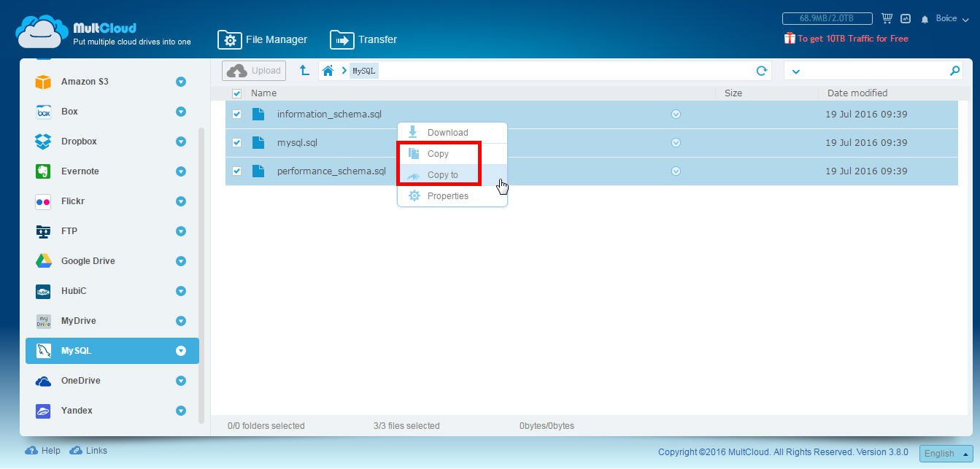Click into the search input field

876,71
